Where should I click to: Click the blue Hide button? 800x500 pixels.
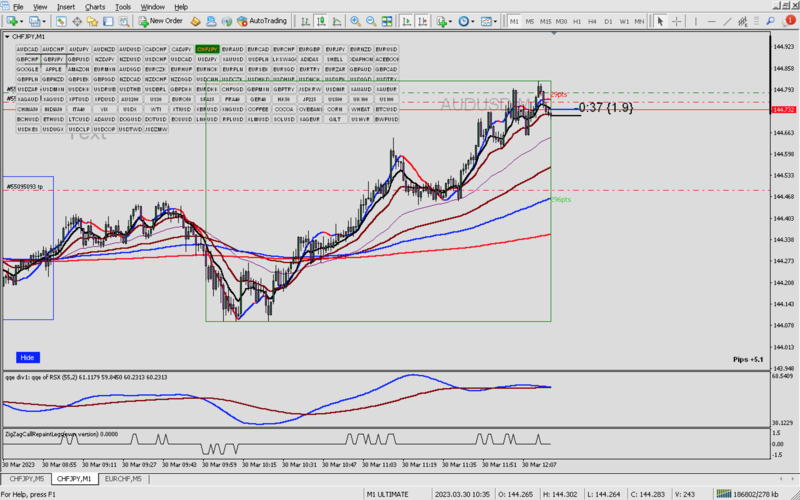(28, 358)
